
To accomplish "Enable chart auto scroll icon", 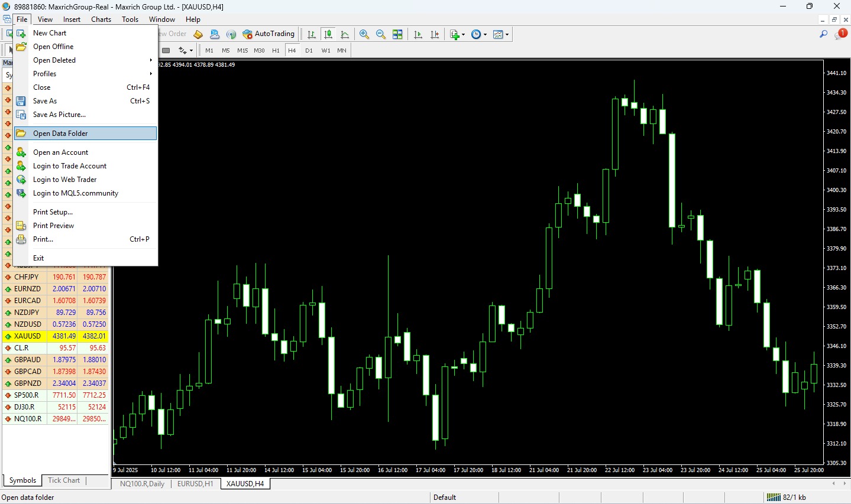I will pos(418,34).
